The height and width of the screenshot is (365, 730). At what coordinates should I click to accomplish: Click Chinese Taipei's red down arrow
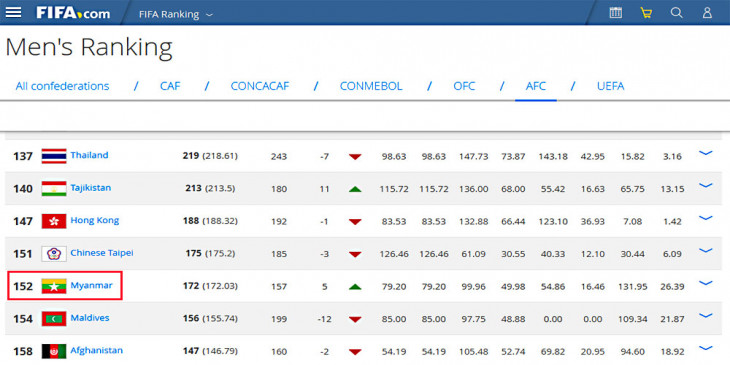(x=355, y=255)
